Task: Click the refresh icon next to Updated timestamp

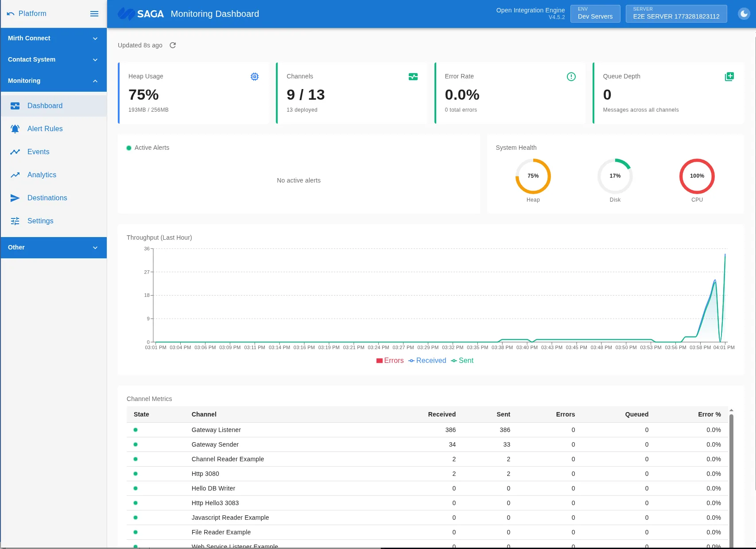Action: tap(173, 45)
